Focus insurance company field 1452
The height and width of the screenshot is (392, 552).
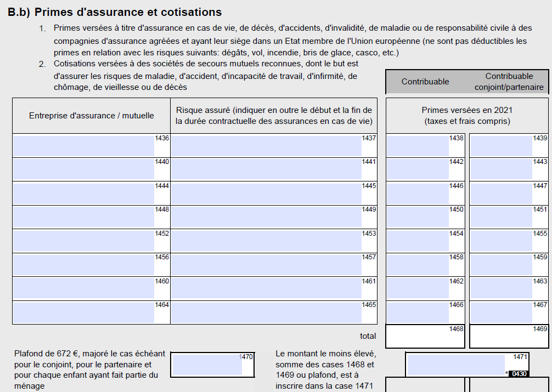[83, 241]
